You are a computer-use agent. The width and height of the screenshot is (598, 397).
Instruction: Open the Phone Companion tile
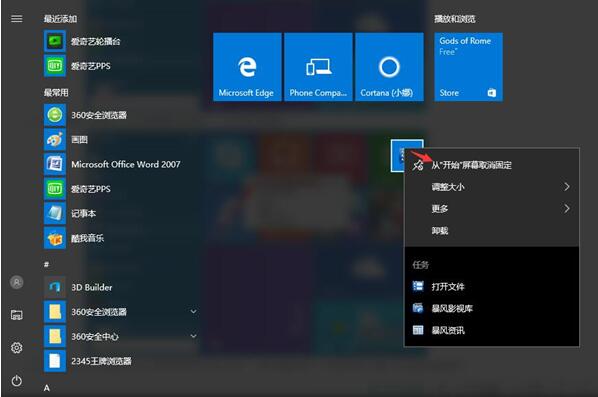[318, 67]
